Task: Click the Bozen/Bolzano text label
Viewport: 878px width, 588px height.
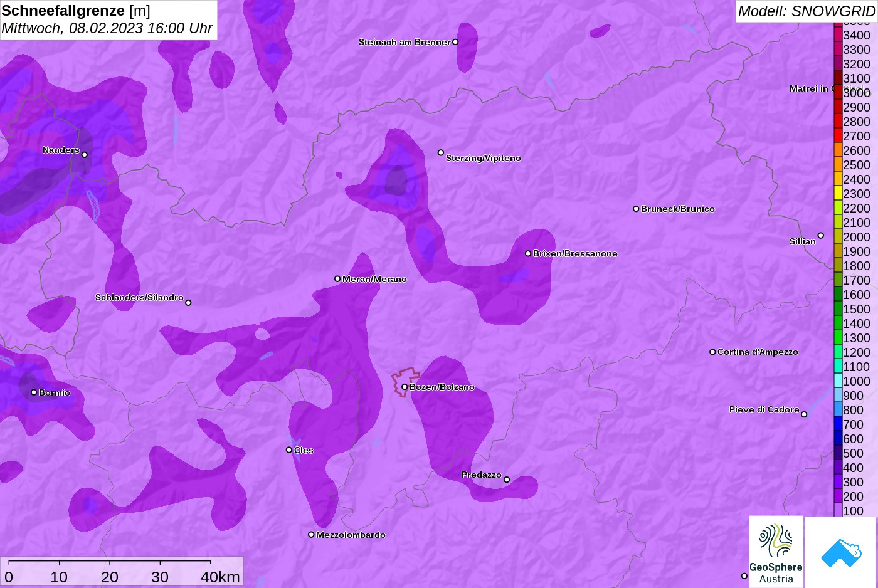Action: tap(442, 387)
